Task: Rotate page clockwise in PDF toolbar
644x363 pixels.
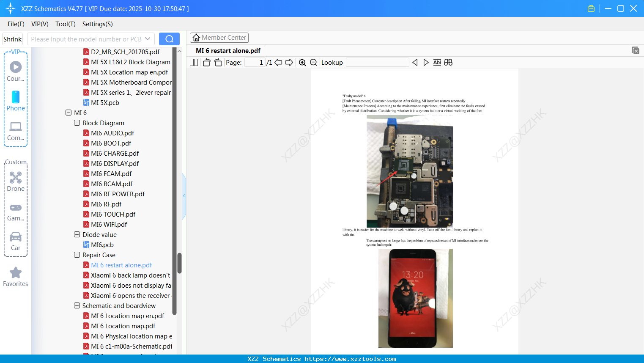Action: [218, 63]
